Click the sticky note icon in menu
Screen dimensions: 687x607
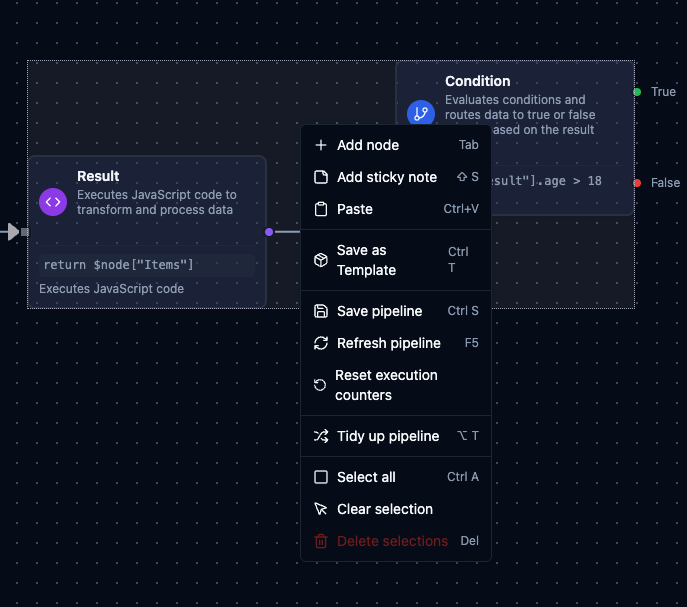321,177
